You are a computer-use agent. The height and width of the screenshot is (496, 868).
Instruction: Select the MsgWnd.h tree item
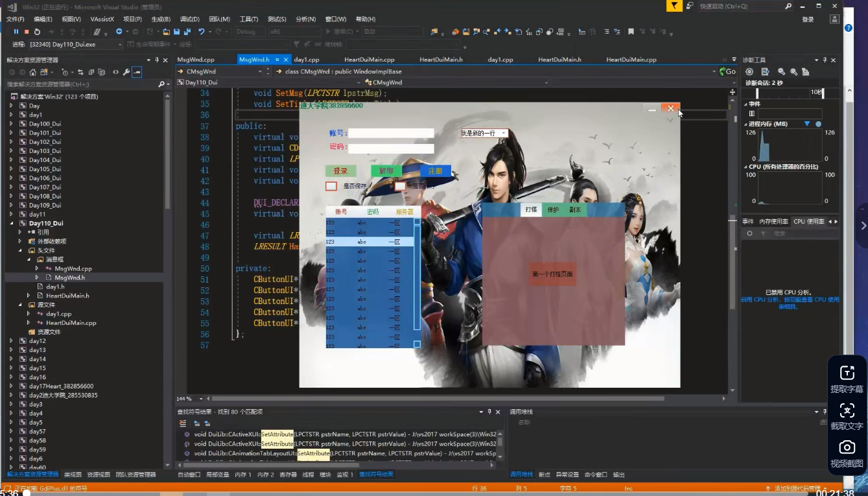pos(69,278)
